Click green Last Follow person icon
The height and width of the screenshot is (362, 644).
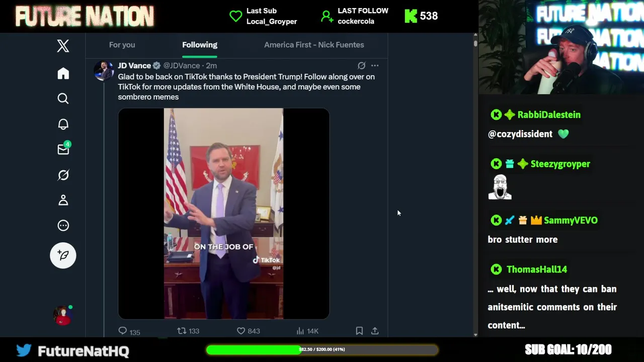coord(327,17)
